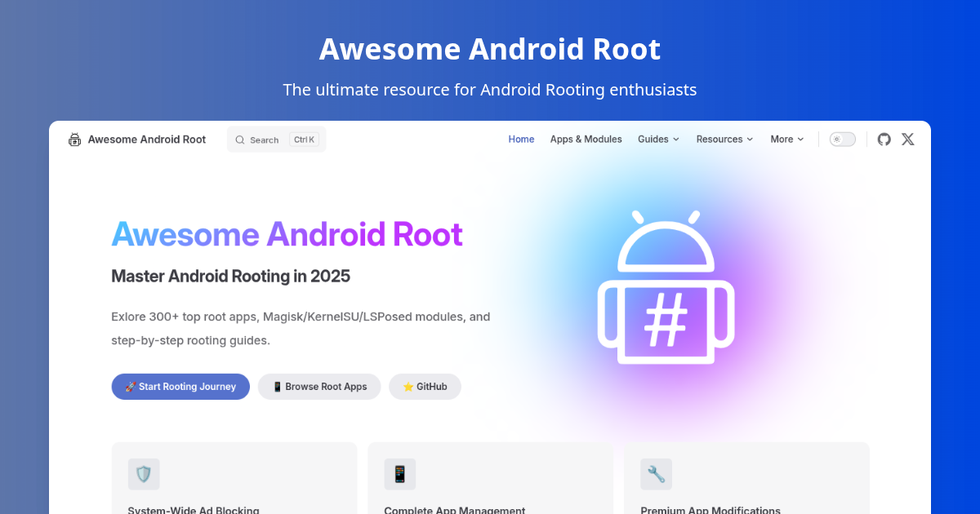Go to the Home nav item
The image size is (980, 514).
tap(521, 140)
